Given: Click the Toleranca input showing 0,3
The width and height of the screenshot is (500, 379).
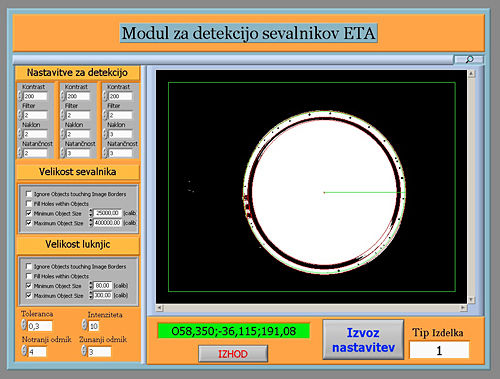Looking at the screenshot, I should (x=40, y=326).
